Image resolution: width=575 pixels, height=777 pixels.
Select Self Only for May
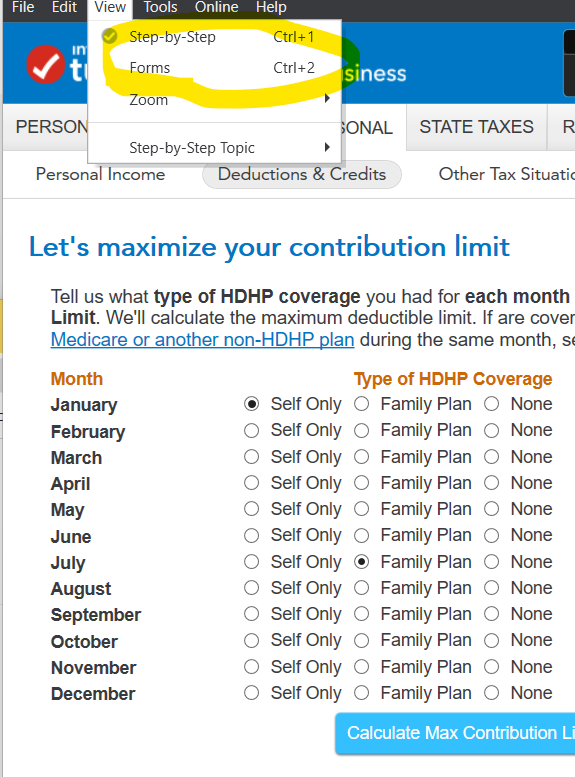click(251, 509)
